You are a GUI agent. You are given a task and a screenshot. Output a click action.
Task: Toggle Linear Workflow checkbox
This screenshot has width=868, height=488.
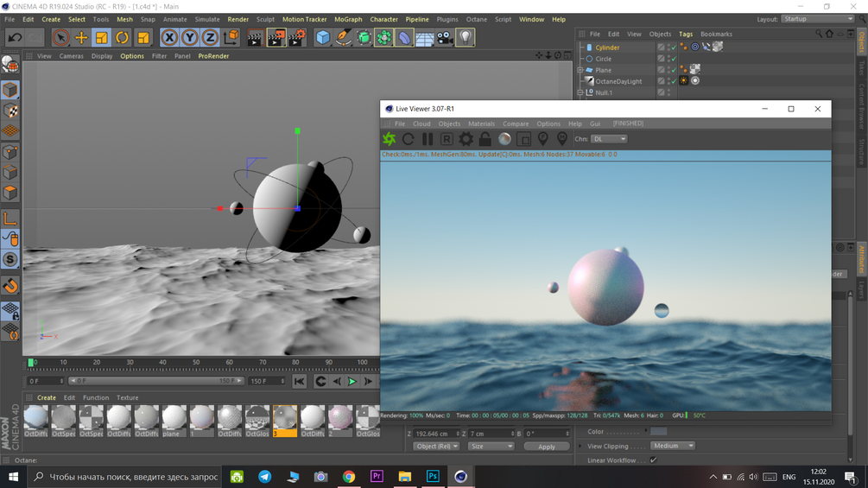pos(653,460)
